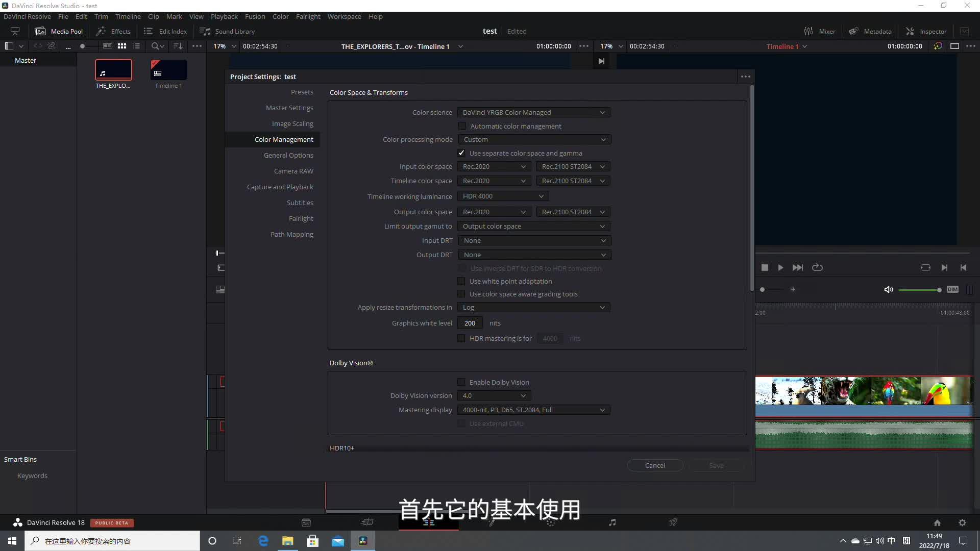Click Cancel in Project Settings
The width and height of the screenshot is (980, 551).
[655, 465]
